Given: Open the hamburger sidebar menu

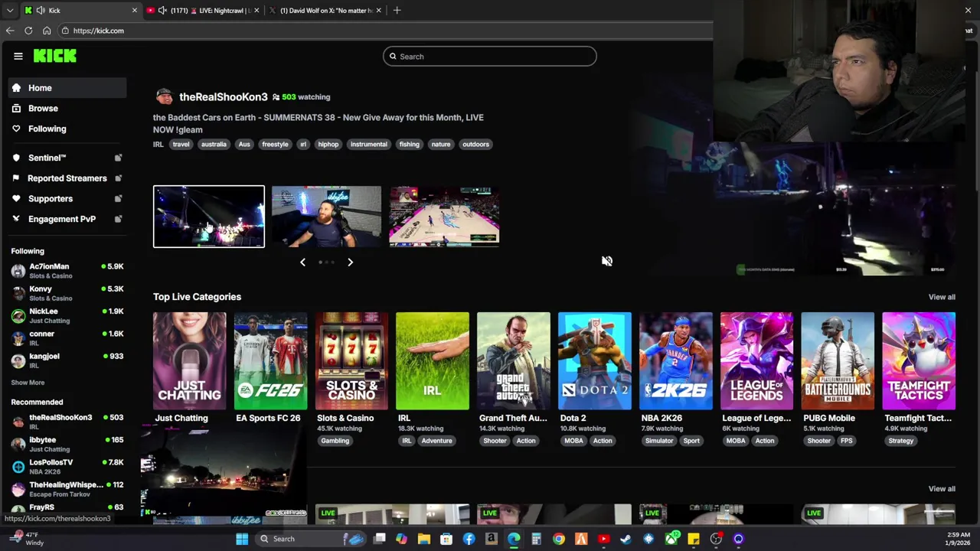Looking at the screenshot, I should coord(18,56).
